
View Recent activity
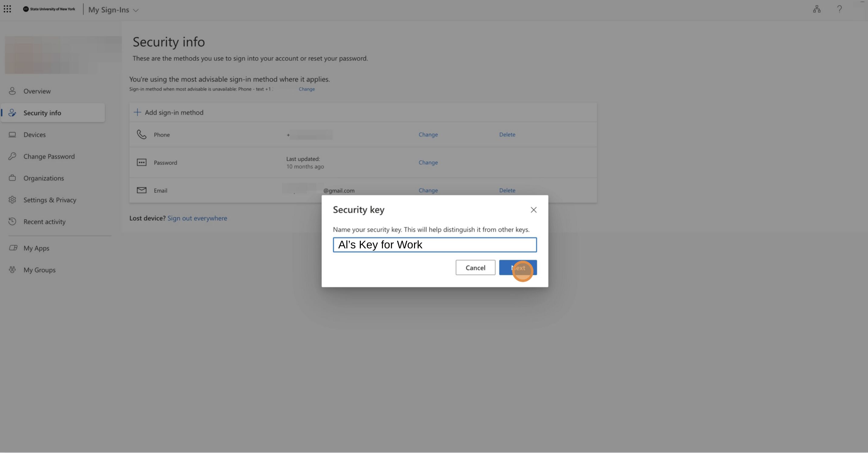(44, 222)
